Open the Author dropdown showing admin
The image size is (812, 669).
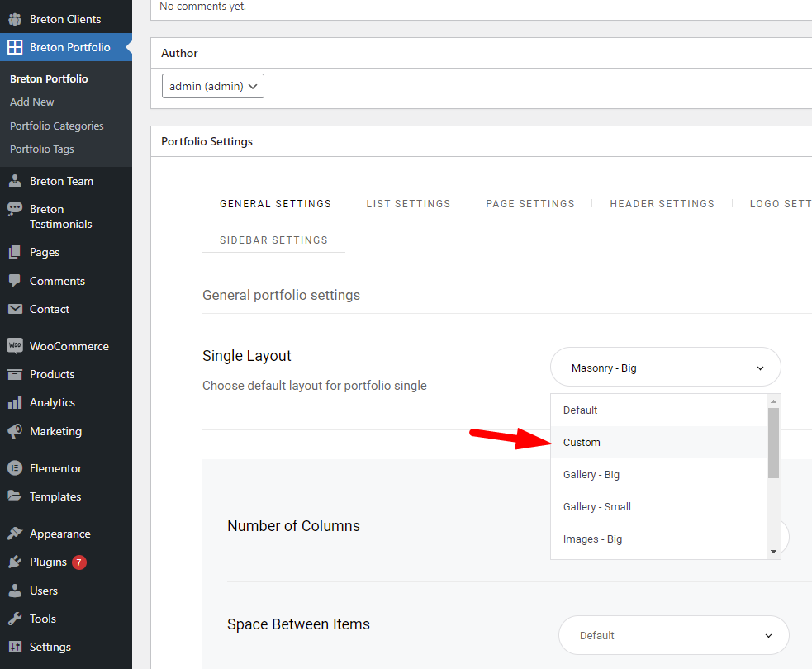pos(213,86)
